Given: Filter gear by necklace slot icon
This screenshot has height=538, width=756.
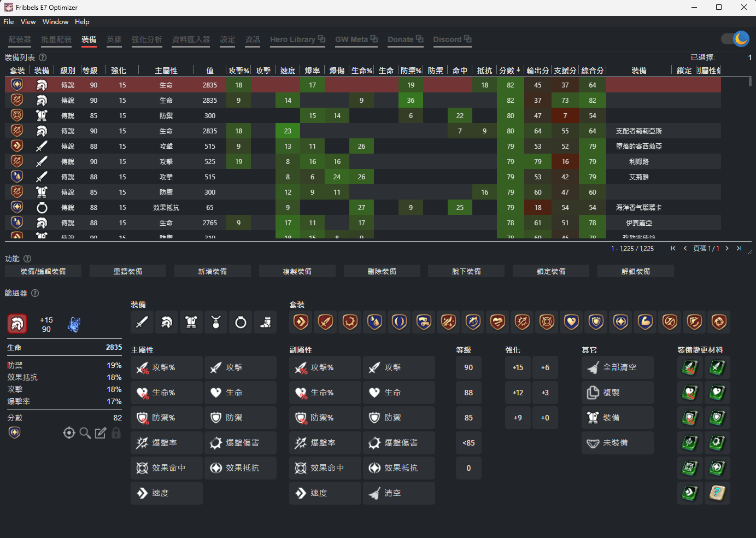Looking at the screenshot, I should pos(216,323).
